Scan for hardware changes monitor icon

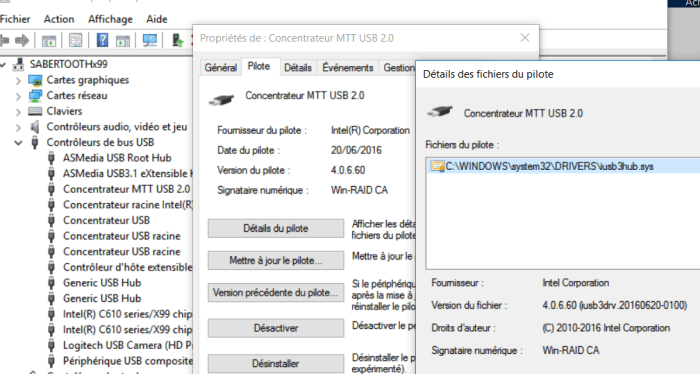[150, 41]
